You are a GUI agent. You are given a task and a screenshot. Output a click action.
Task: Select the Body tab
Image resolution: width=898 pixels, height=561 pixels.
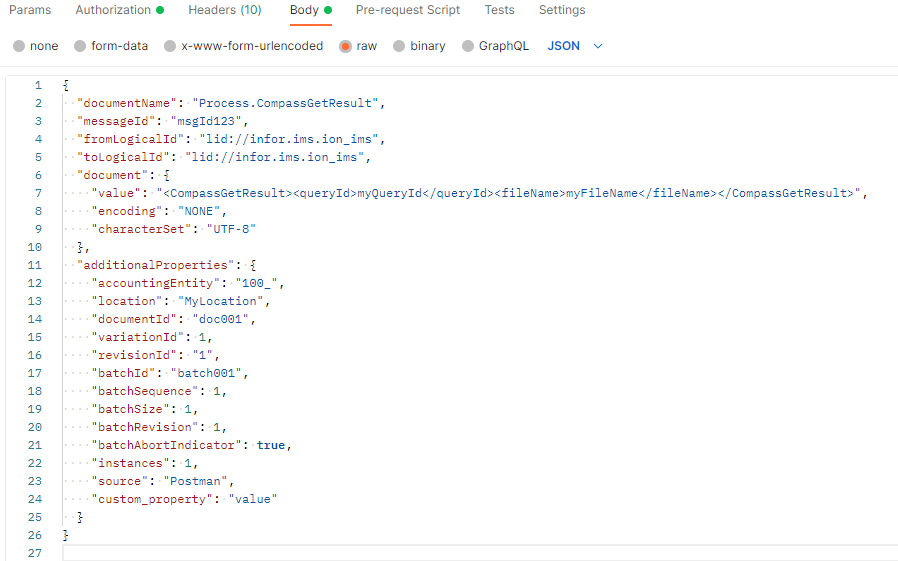point(310,10)
